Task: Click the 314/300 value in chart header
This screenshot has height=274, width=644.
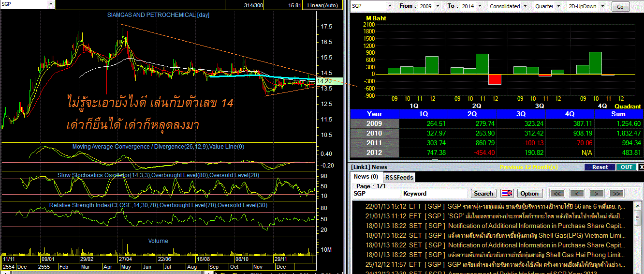Action: (254, 5)
